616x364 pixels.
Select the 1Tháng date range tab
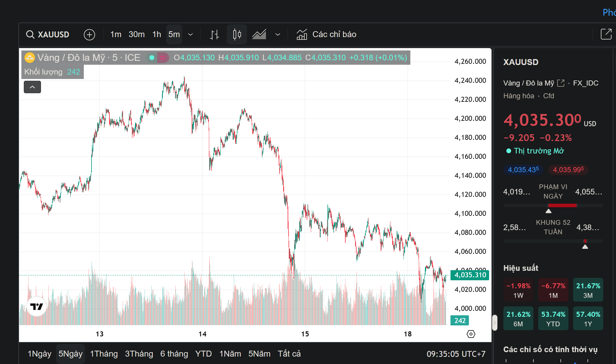(104, 354)
